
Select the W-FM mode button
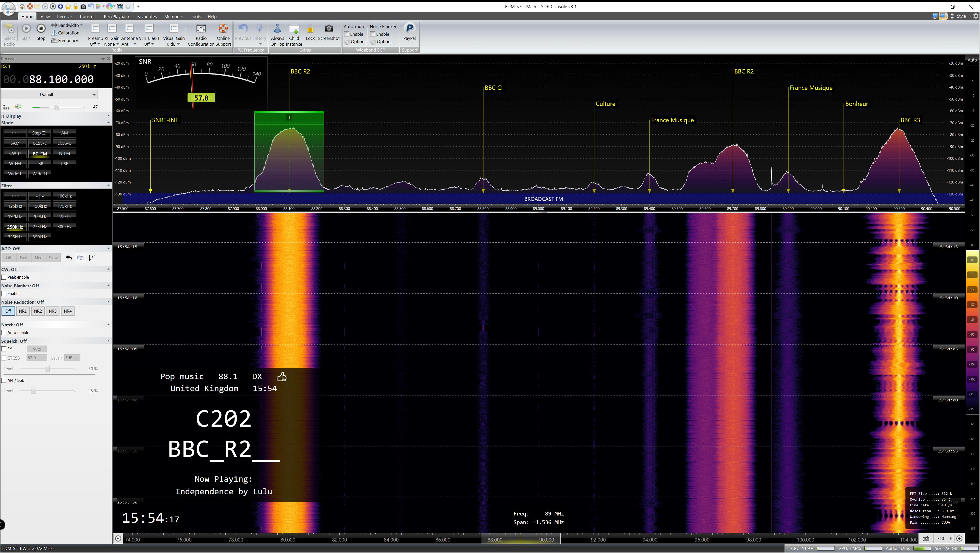click(x=15, y=164)
